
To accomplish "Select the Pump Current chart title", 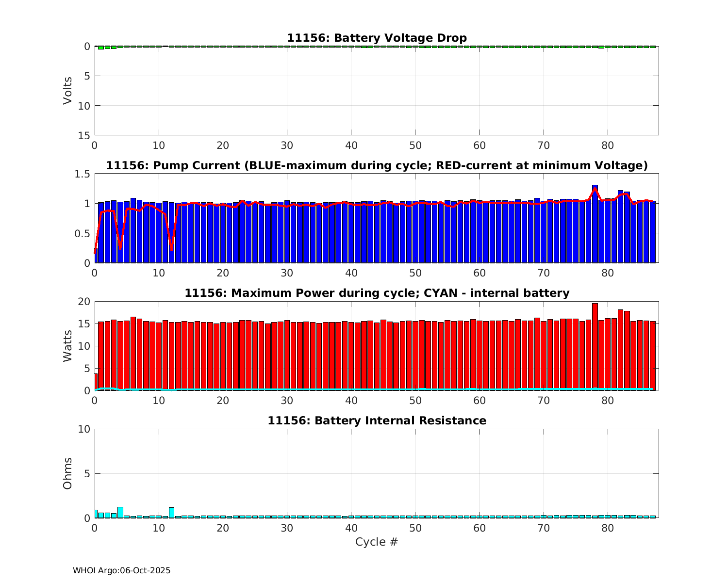I will pyautogui.click(x=377, y=166).
